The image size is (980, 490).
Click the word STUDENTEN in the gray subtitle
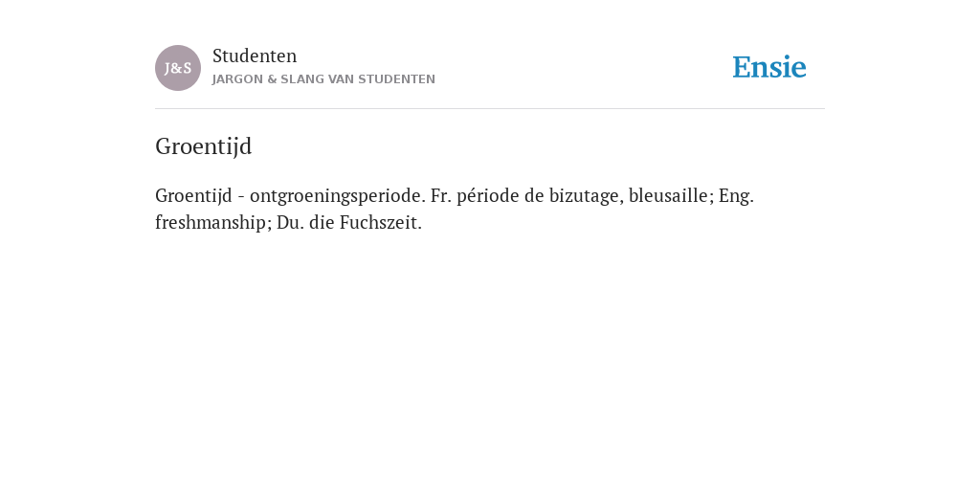click(x=397, y=79)
